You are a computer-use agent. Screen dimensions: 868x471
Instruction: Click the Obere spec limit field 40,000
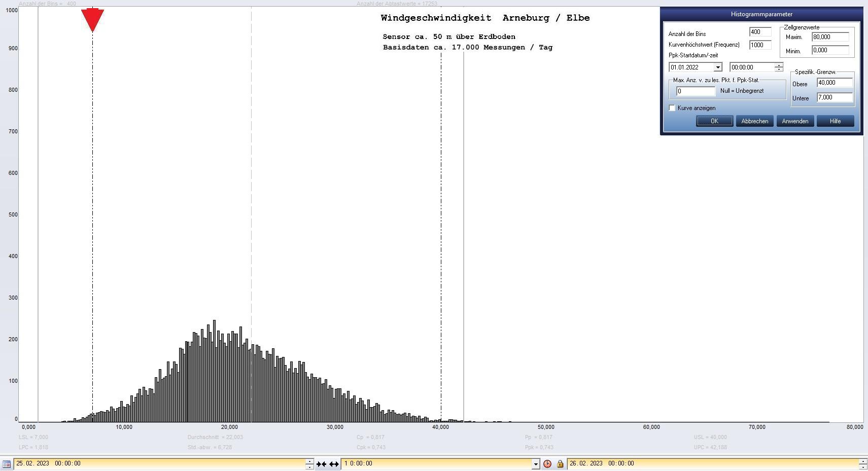tap(835, 83)
